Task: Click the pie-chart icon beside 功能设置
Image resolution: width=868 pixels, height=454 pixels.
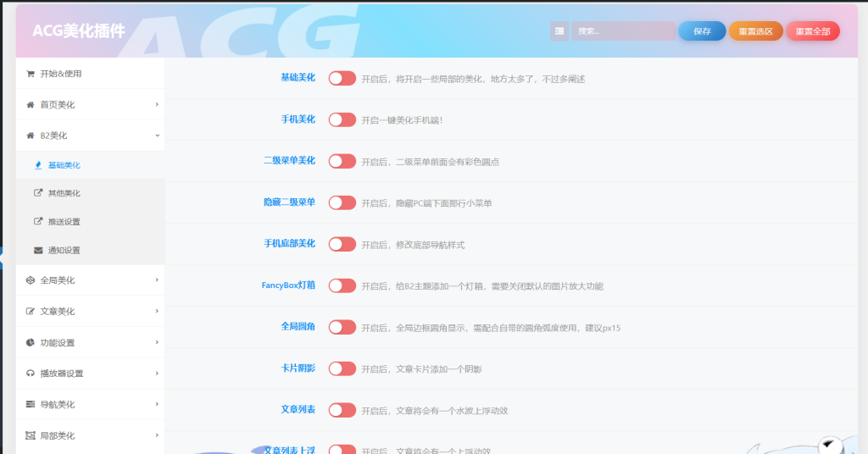Action: (31, 342)
